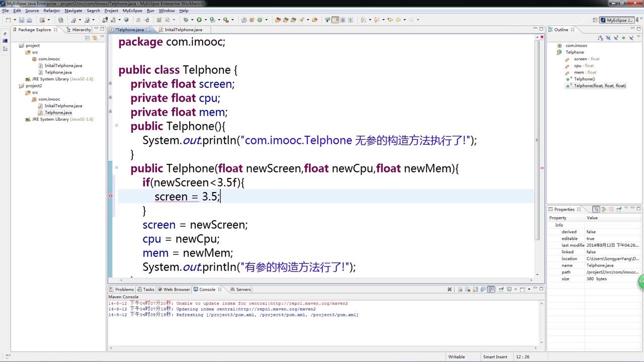Click the location property value in Properties
Image resolution: width=644 pixels, height=362 pixels.
coord(613,258)
